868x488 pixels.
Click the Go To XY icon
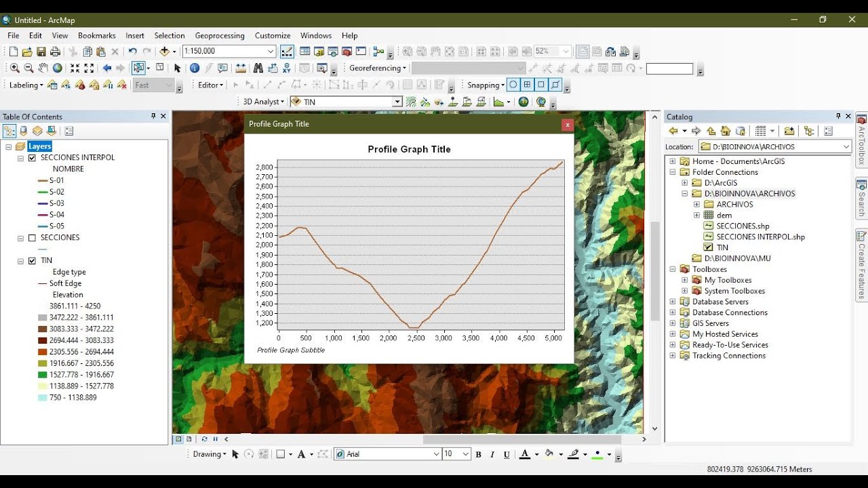click(x=288, y=68)
